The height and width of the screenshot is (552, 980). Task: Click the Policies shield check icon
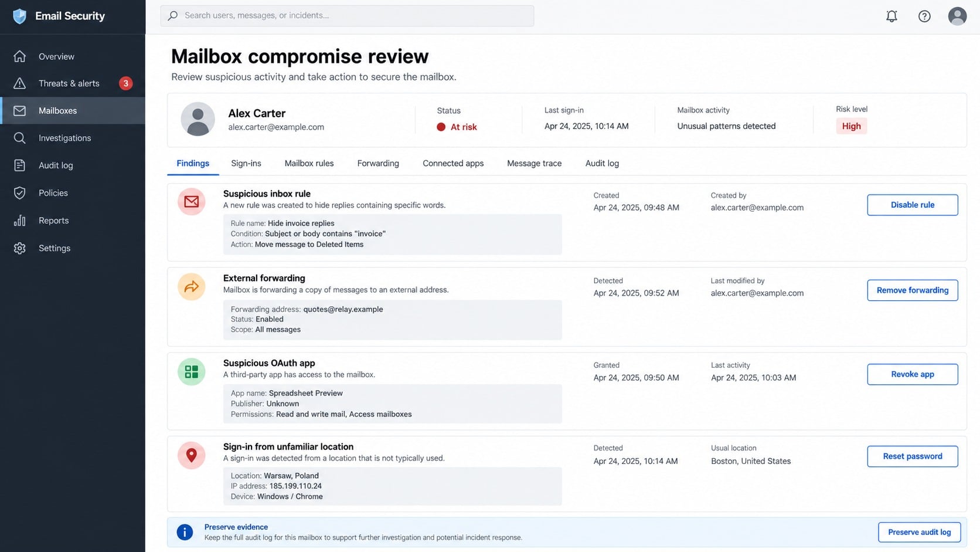pos(20,193)
